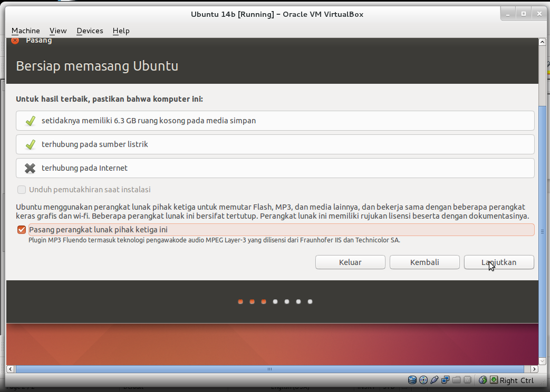Click the optical drives icon in status bar

pyautogui.click(x=423, y=379)
